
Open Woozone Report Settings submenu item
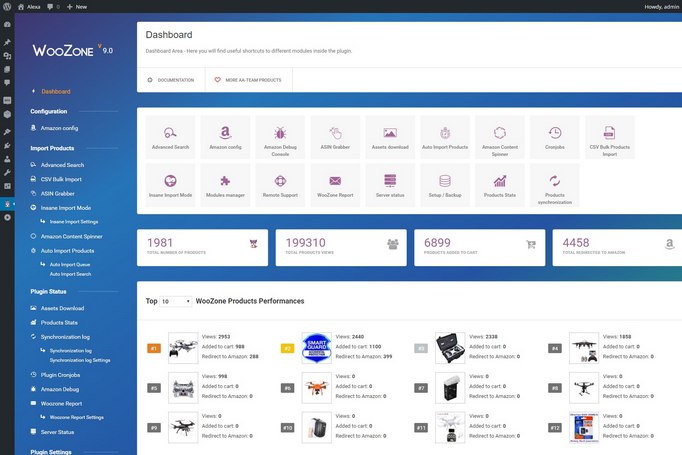pos(77,418)
